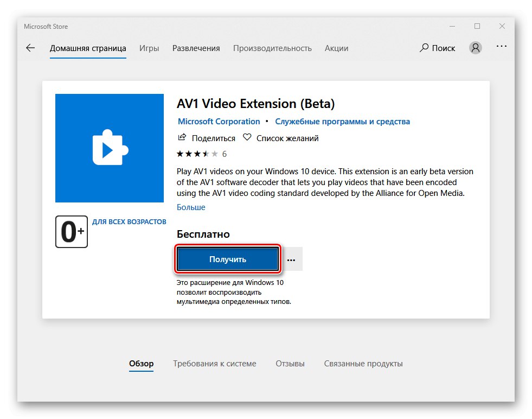Show the Требования к системе section
Screen dimensions: 532x419
click(x=215, y=364)
